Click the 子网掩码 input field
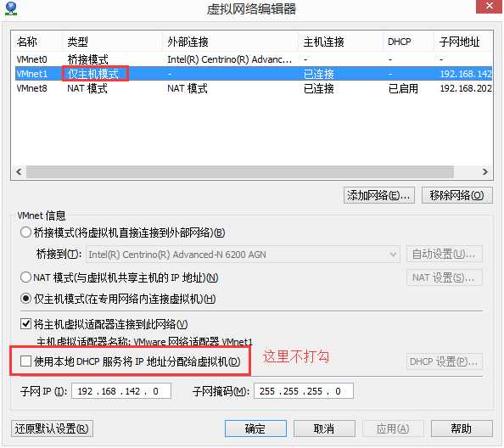This screenshot has height=448, width=504. [x=304, y=391]
